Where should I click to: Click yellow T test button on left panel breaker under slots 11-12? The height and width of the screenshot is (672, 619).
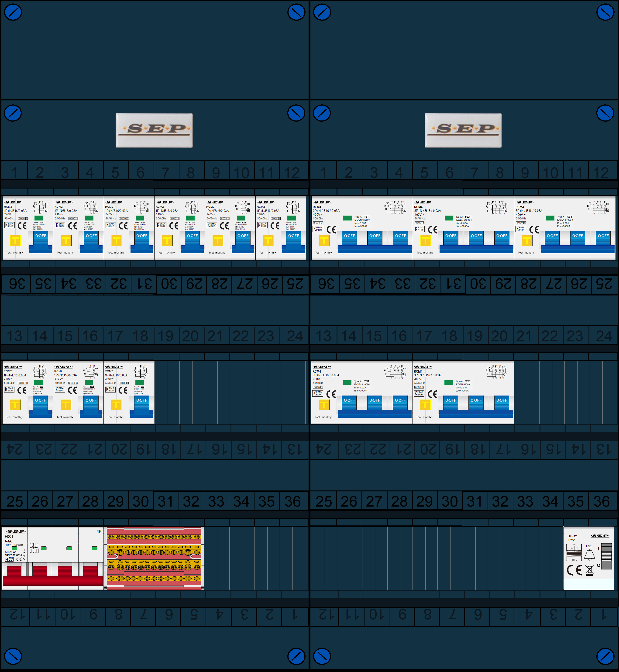click(x=268, y=240)
